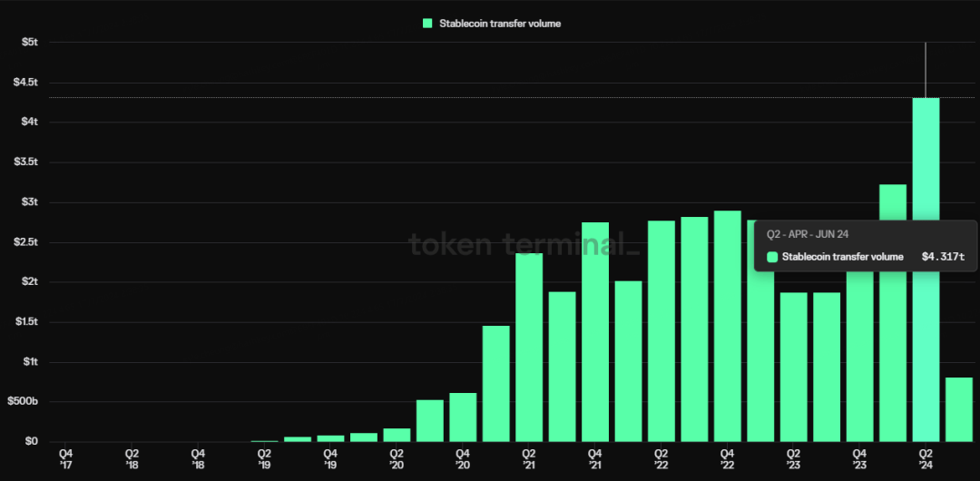Click the Q2 '18 x-axis label
Viewport: 980px width, 481px height.
coord(132,458)
